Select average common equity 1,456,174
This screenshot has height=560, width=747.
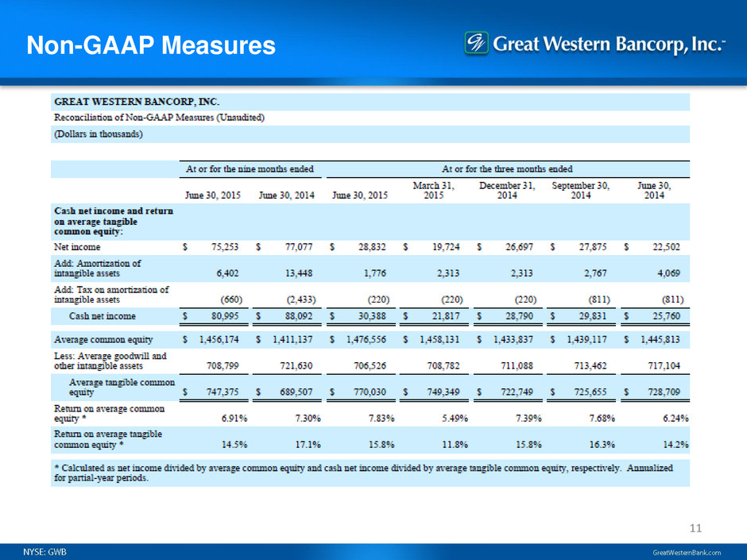pos(219,340)
